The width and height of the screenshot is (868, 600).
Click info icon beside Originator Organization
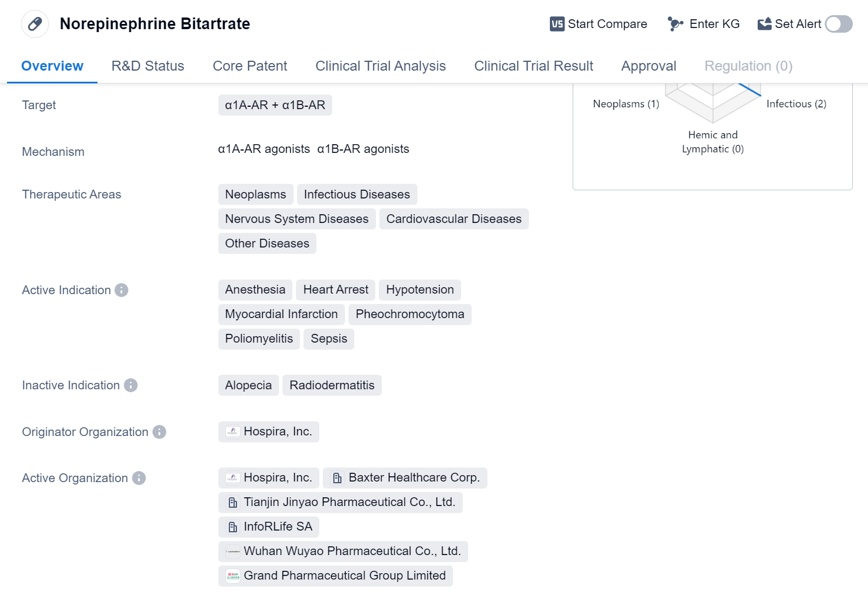point(159,432)
